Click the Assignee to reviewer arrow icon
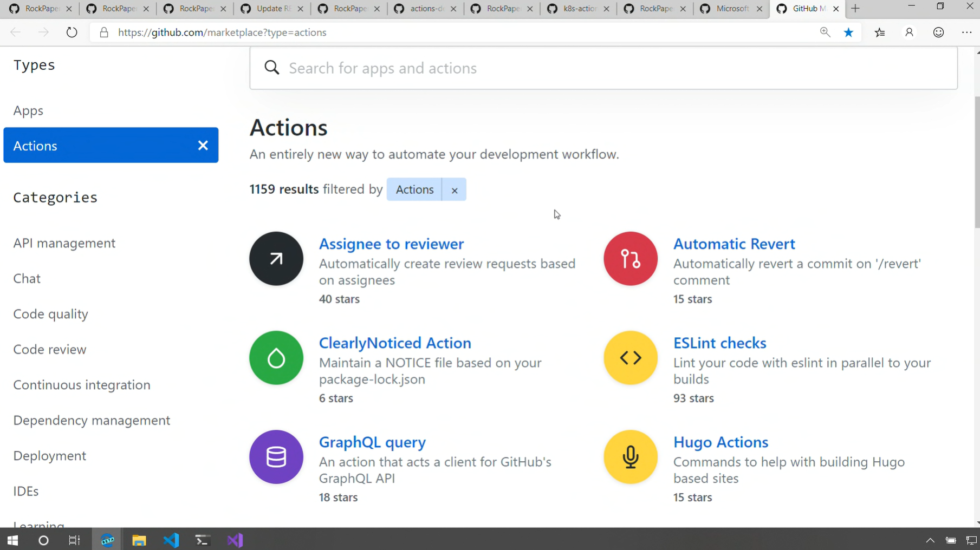This screenshot has height=550, width=980. click(x=276, y=259)
